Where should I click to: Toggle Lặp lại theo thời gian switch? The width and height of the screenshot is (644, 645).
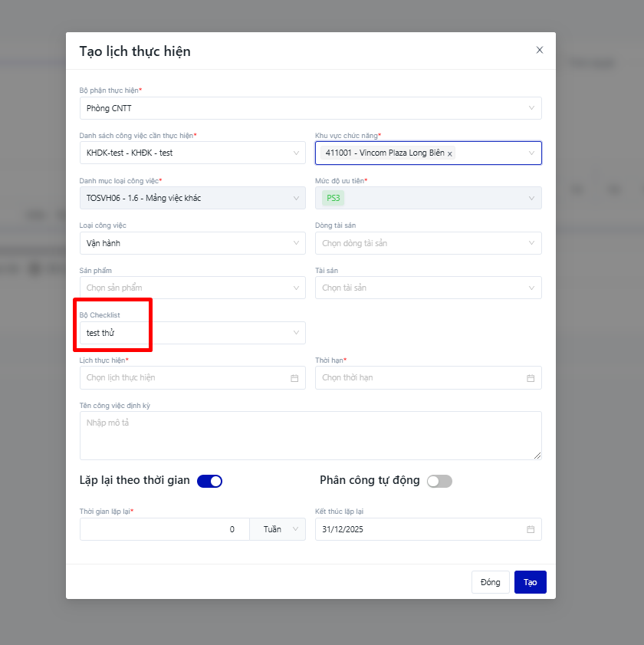(209, 481)
